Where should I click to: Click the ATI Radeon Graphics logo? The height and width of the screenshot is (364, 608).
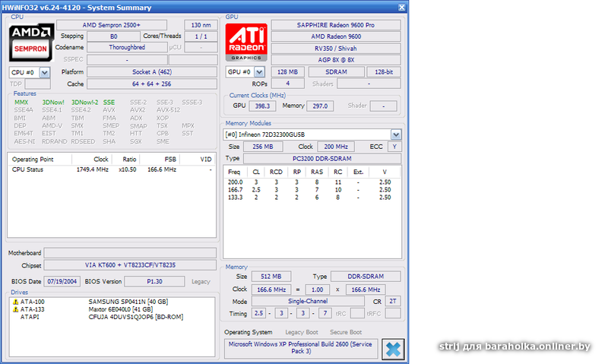246,43
